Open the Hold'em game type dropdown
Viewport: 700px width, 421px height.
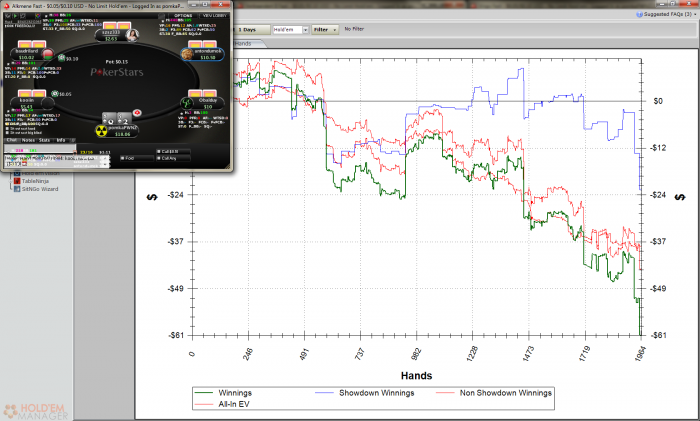pos(306,30)
